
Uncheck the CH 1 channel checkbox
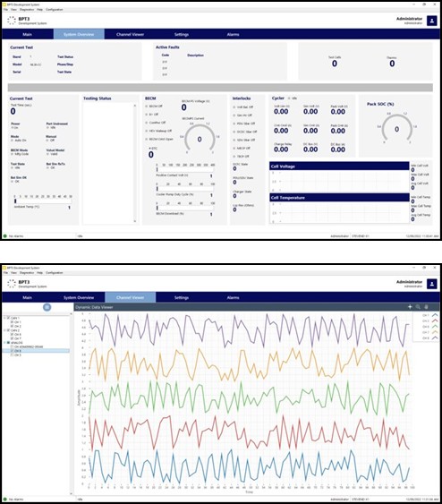pos(12,322)
